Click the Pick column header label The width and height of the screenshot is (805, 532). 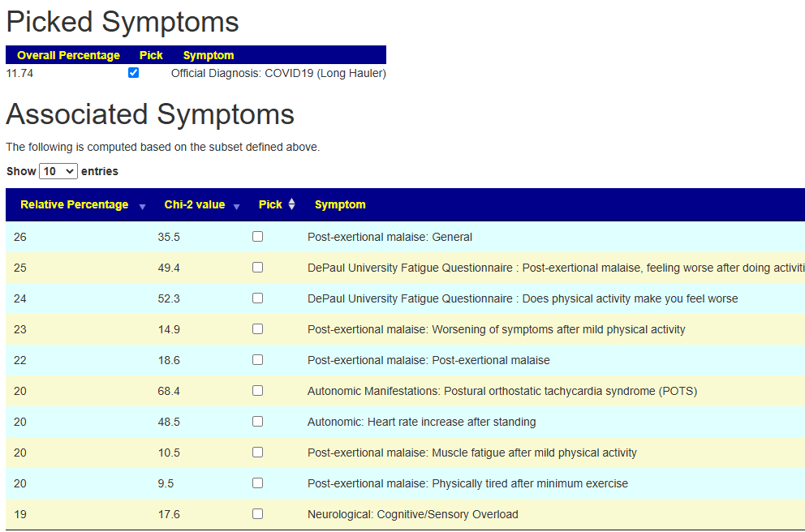pos(270,204)
